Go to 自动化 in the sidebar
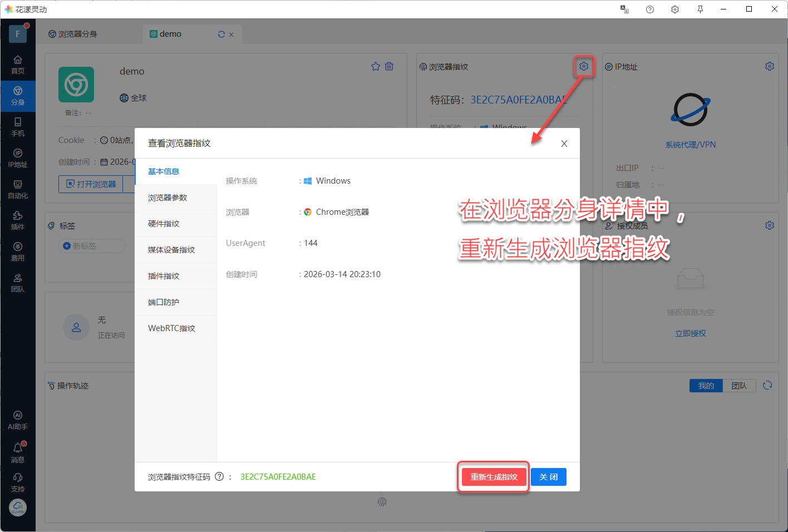The height and width of the screenshot is (532, 788). pyautogui.click(x=18, y=189)
